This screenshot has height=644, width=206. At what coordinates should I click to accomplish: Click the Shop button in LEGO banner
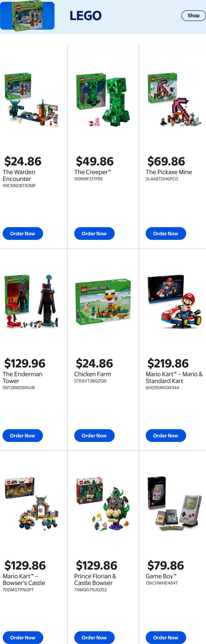pyautogui.click(x=193, y=16)
